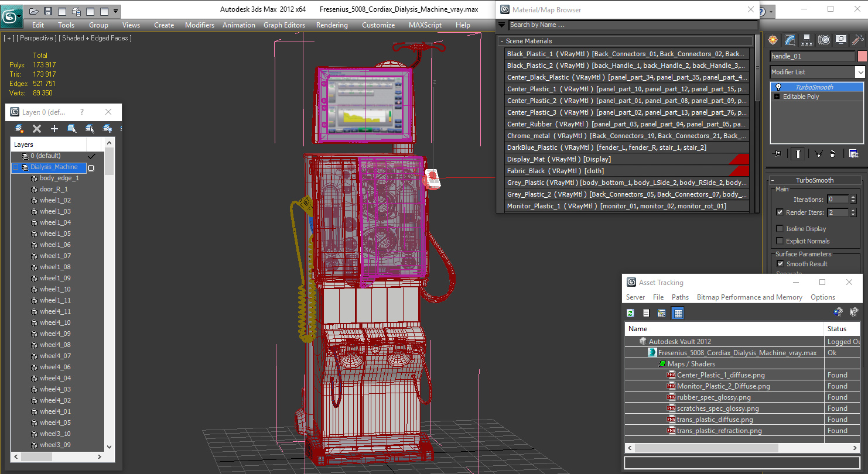Open the Motion command panel tab
This screenshot has height=474, width=868.
click(x=824, y=40)
